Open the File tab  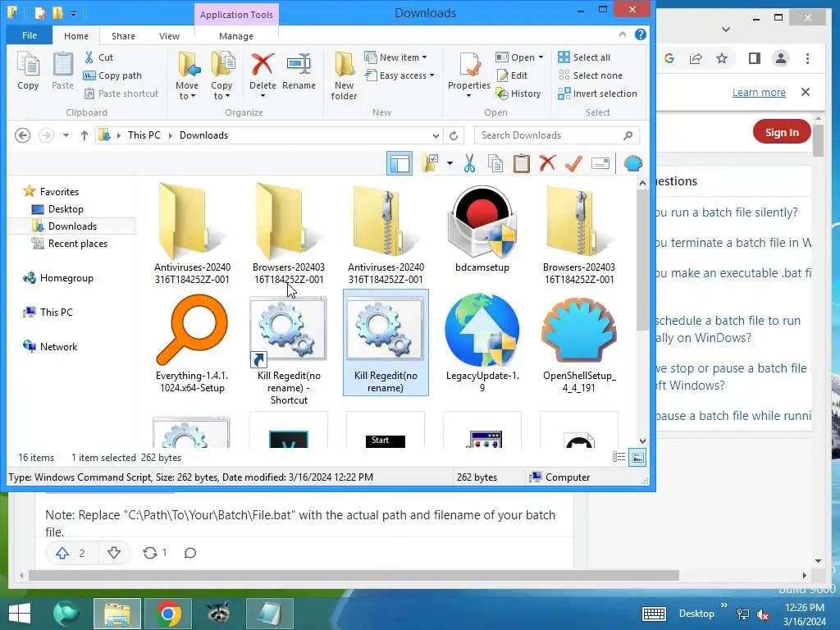[x=30, y=35]
